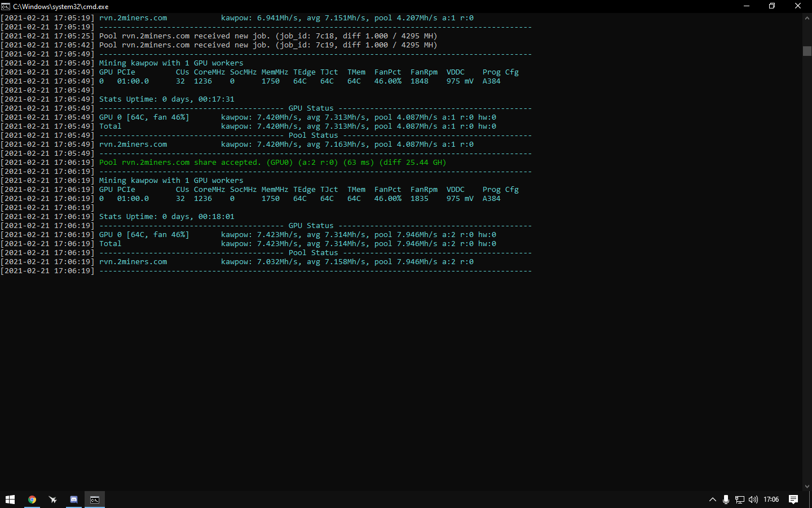Open the volume control tray icon
This screenshot has height=508, width=812.
(753, 500)
